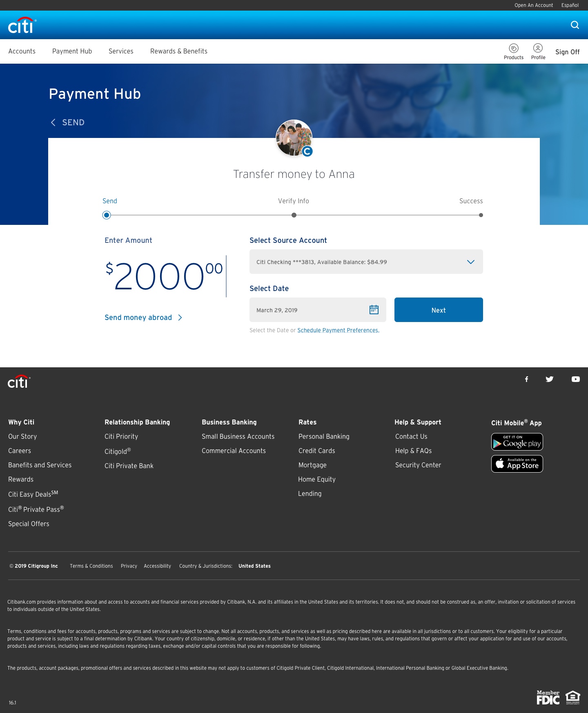Open the calendar date picker icon
This screenshot has height=713, width=588.
pyautogui.click(x=374, y=310)
